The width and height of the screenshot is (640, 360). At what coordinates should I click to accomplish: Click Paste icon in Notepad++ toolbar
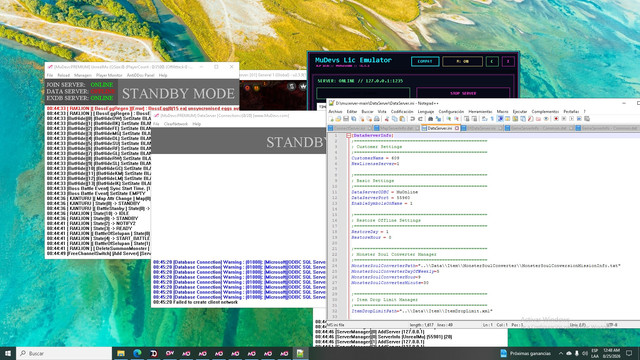[x=402, y=119]
